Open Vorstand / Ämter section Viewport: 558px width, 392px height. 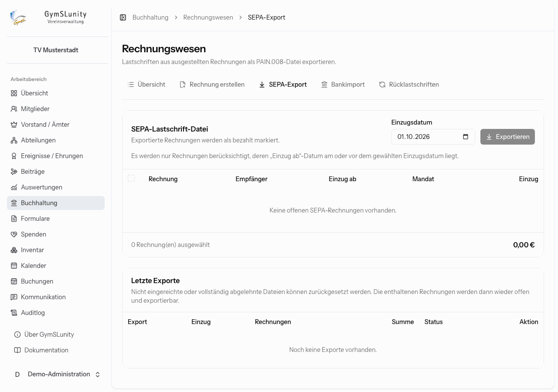tap(56, 125)
